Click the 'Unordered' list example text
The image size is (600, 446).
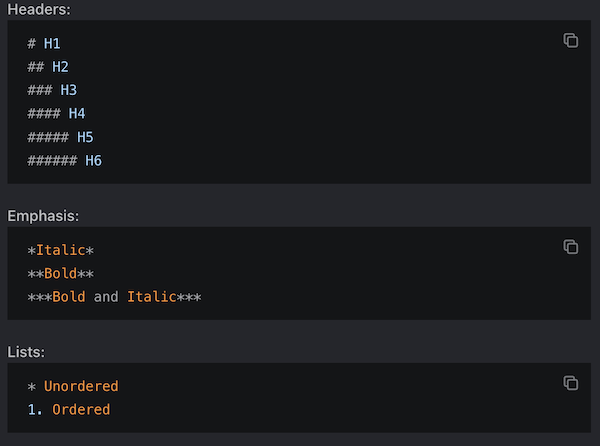tap(81, 386)
